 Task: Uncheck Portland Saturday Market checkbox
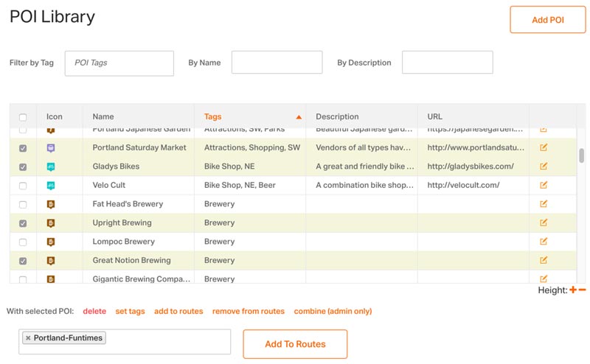point(23,148)
